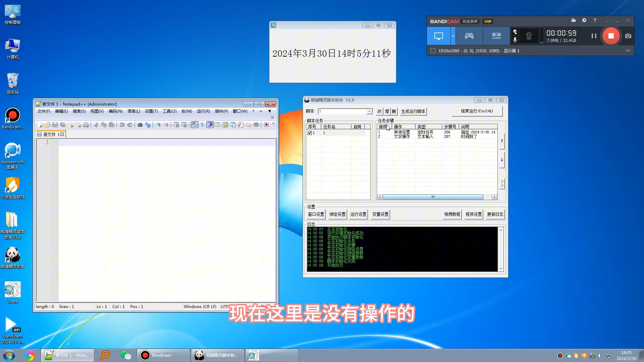Open WeChat from the taskbar
Viewport: 644px width, 362px height.
pyautogui.click(x=125, y=355)
